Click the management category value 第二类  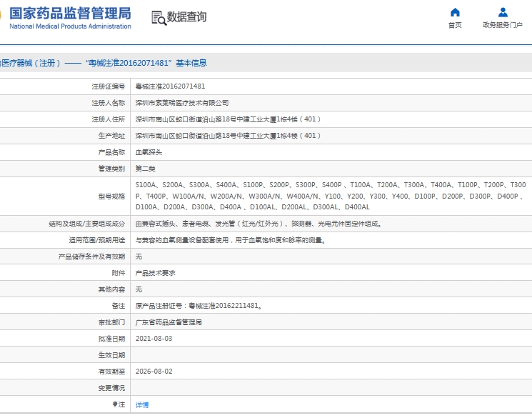146,169
